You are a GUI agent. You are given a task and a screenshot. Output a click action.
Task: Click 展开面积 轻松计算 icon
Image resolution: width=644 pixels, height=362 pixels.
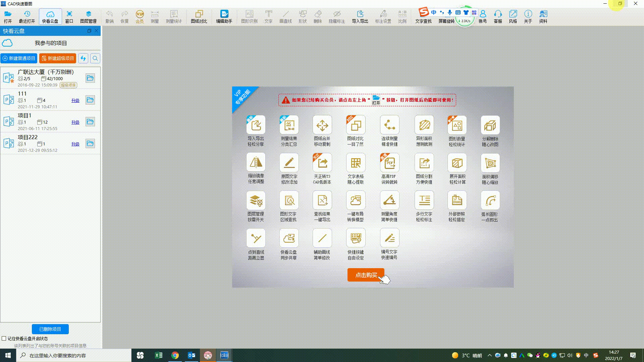click(457, 163)
